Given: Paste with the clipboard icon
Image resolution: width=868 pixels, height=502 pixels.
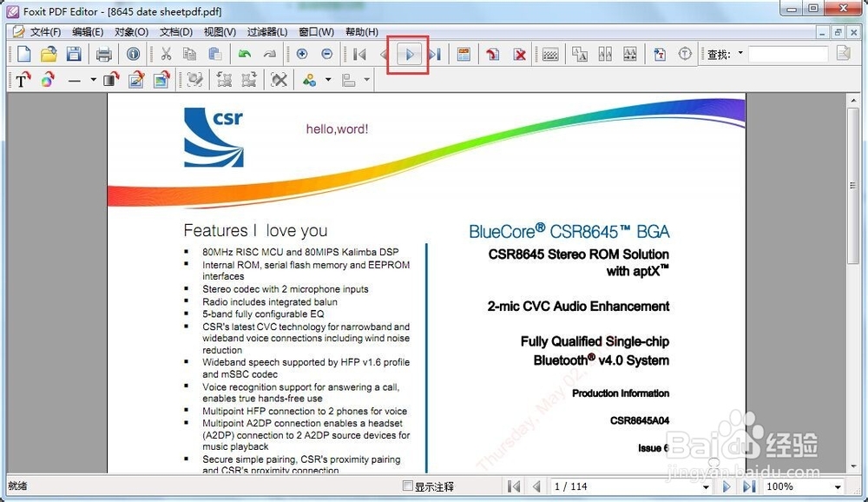Looking at the screenshot, I should (214, 54).
